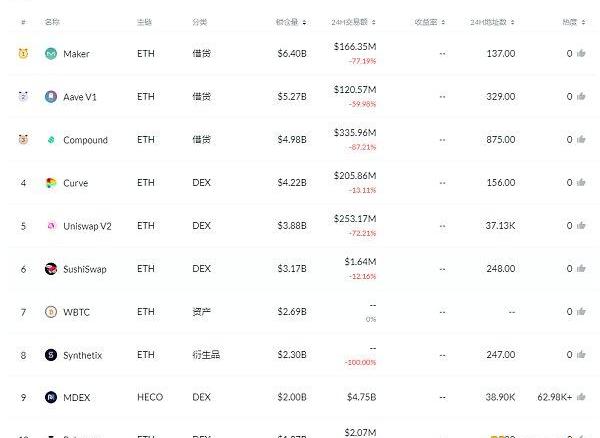This screenshot has width=600, height=438.
Task: Click the gold first-place rank badge
Action: (x=23, y=53)
